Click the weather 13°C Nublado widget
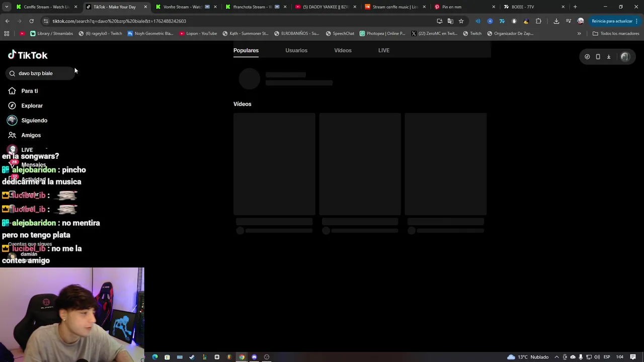Image resolution: width=644 pixels, height=362 pixels. pos(528,357)
